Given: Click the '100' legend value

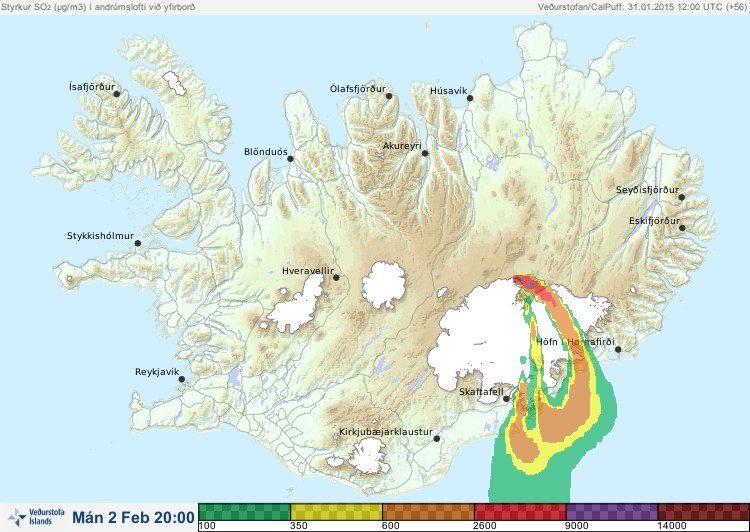Looking at the screenshot, I should (207, 526).
